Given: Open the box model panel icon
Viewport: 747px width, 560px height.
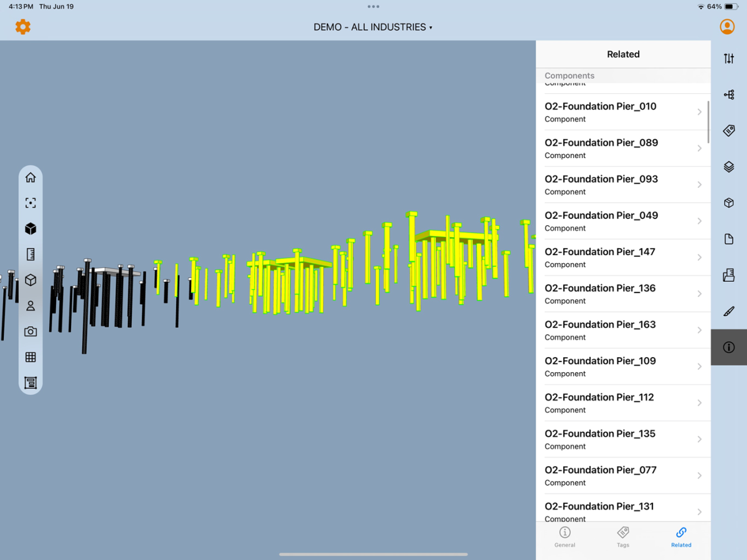Looking at the screenshot, I should 729,203.
